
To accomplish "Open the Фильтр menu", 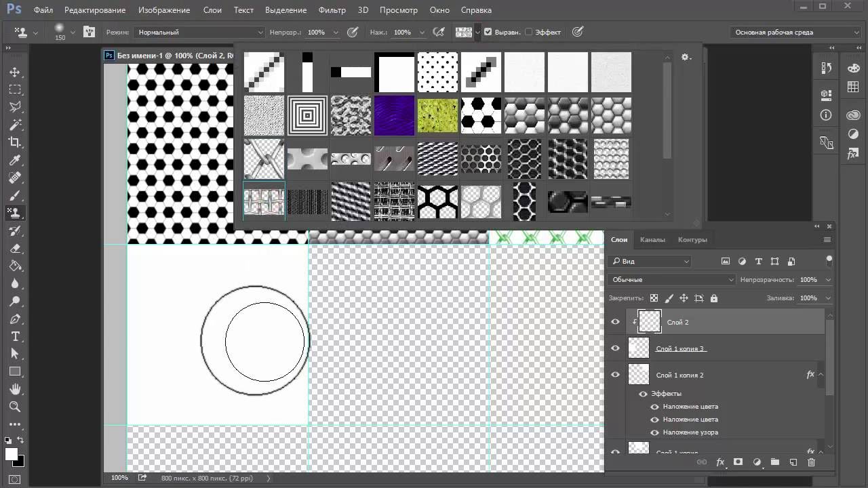I will point(332,10).
